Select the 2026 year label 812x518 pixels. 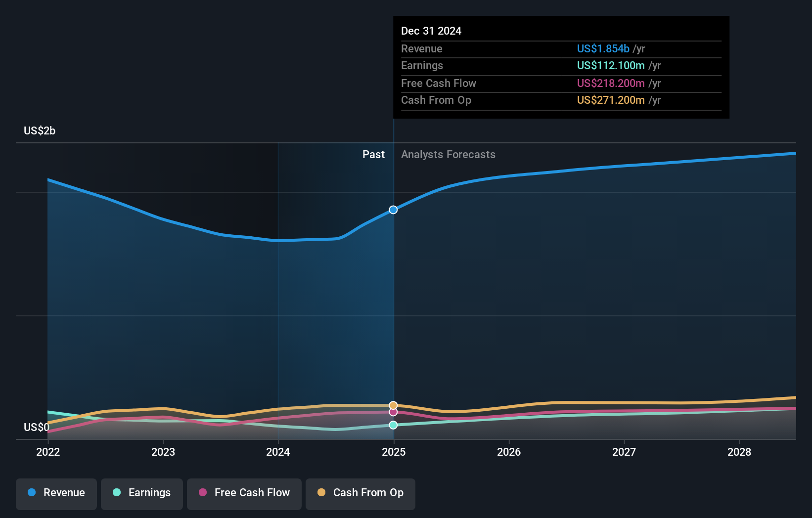(x=509, y=452)
